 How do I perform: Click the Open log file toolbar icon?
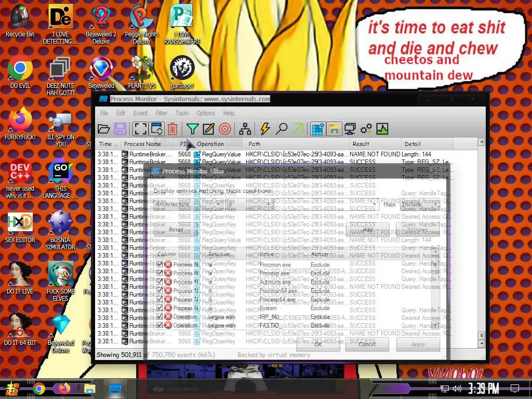coord(103,129)
